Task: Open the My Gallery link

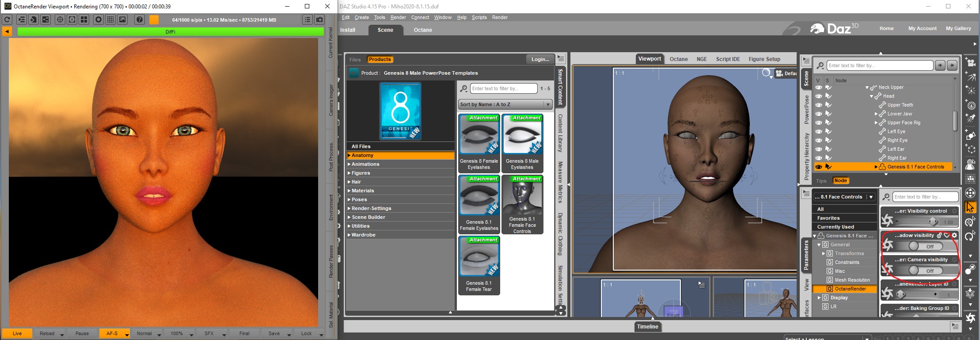Action: tap(958, 28)
